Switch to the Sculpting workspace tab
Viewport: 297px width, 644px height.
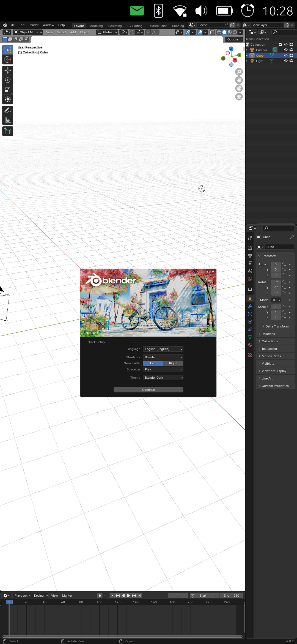115,26
